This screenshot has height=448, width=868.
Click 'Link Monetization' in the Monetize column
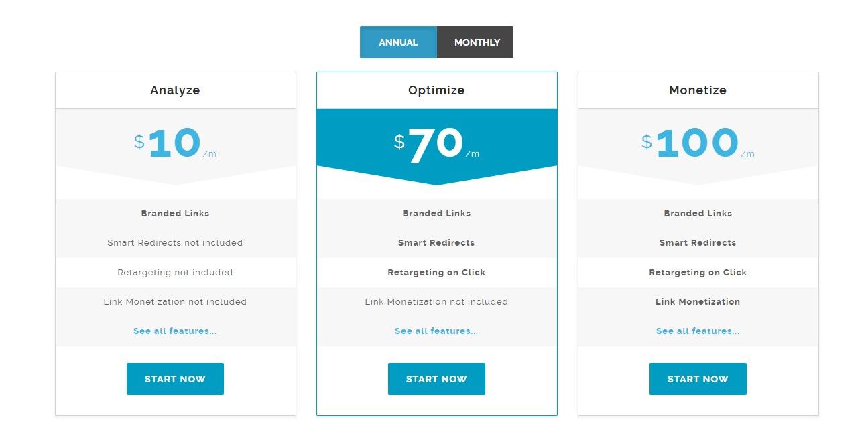(698, 301)
